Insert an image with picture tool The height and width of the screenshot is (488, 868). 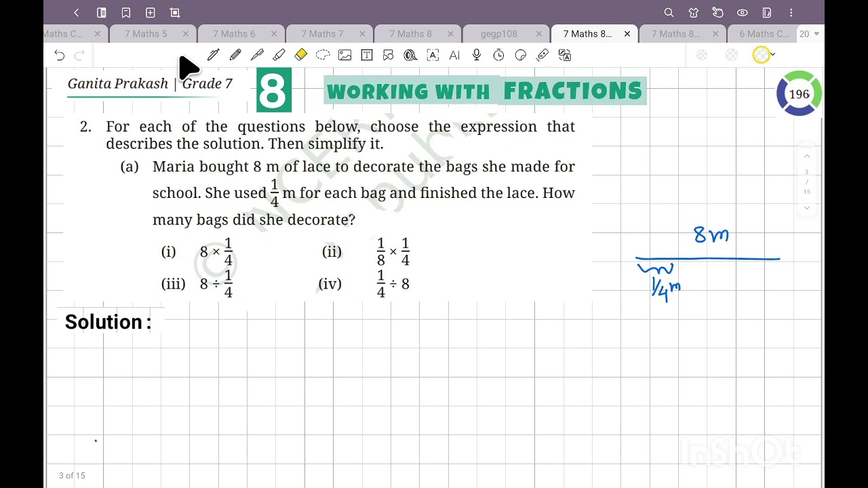[344, 55]
